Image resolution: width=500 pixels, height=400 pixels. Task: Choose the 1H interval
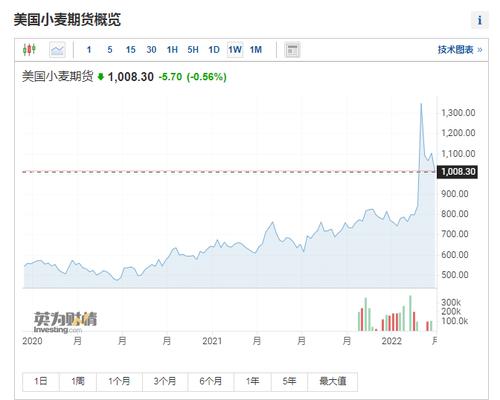172,50
